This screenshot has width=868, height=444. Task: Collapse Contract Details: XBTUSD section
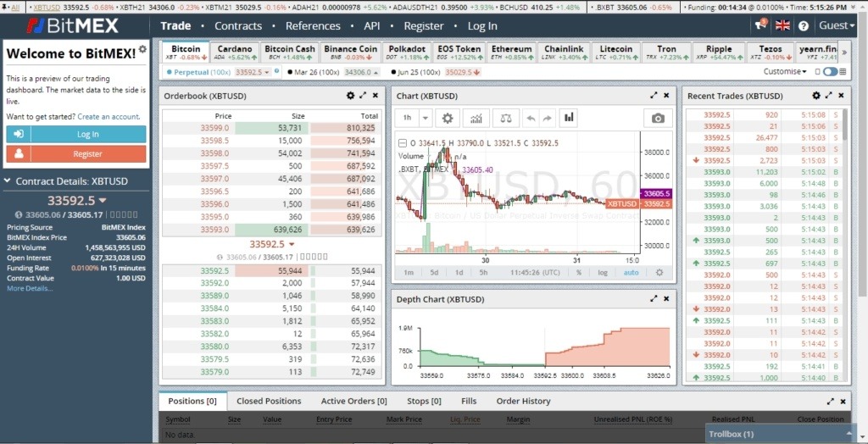pyautogui.click(x=8, y=181)
